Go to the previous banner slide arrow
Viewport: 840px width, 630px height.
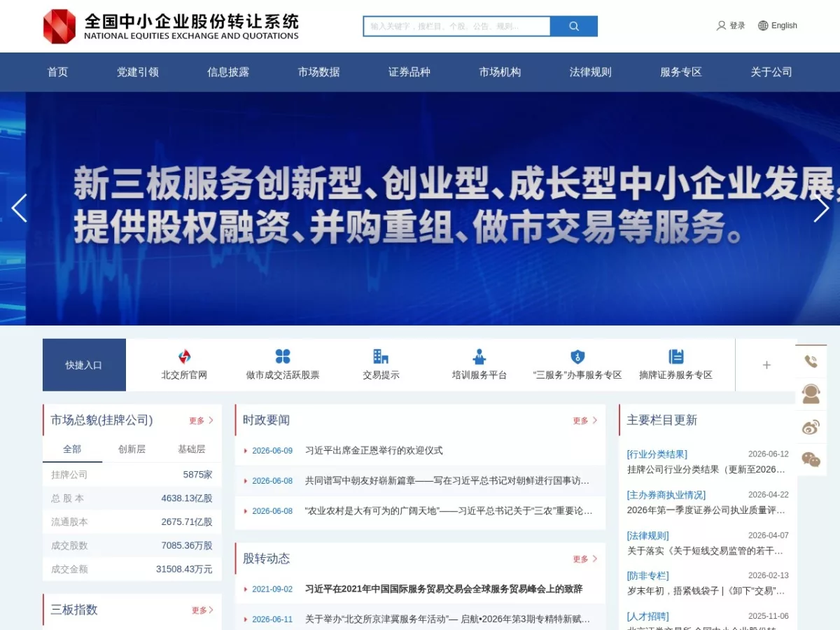click(x=19, y=209)
